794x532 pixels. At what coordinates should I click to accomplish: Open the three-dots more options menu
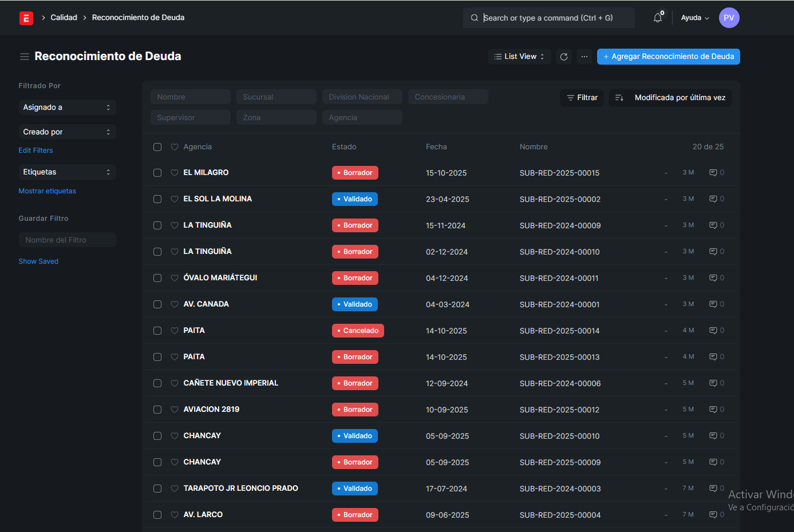[584, 57]
